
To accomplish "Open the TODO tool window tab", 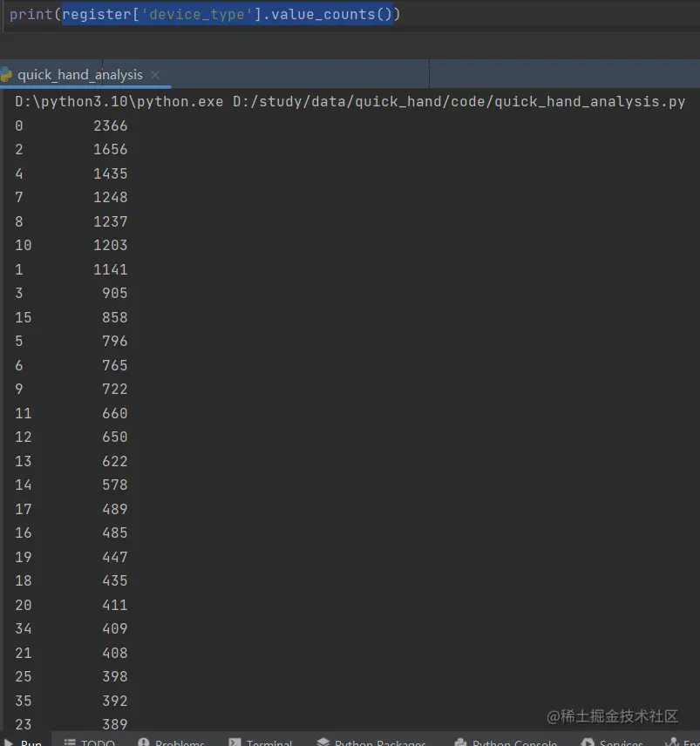I will click(x=90, y=742).
